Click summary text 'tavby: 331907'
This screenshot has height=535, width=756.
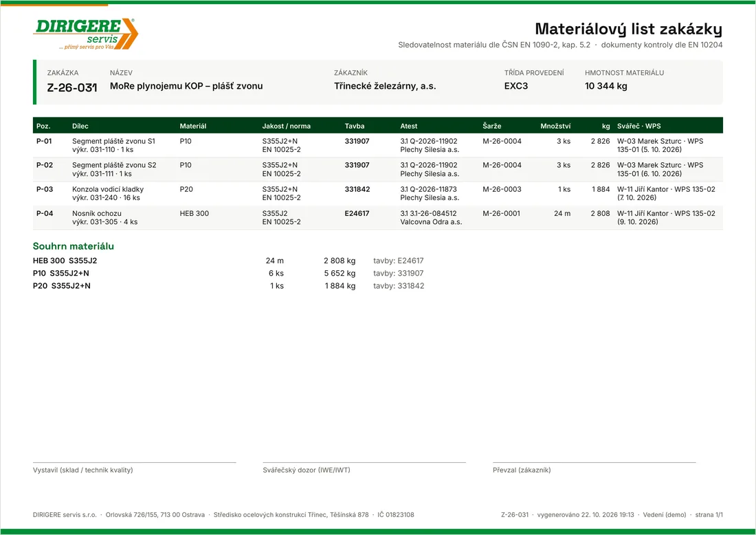click(399, 273)
